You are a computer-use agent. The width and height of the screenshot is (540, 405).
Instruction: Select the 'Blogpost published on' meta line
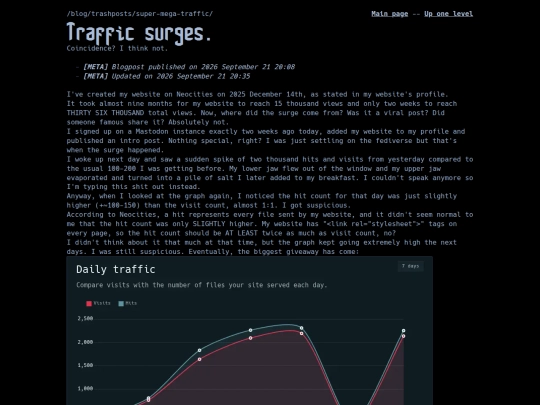(x=189, y=67)
